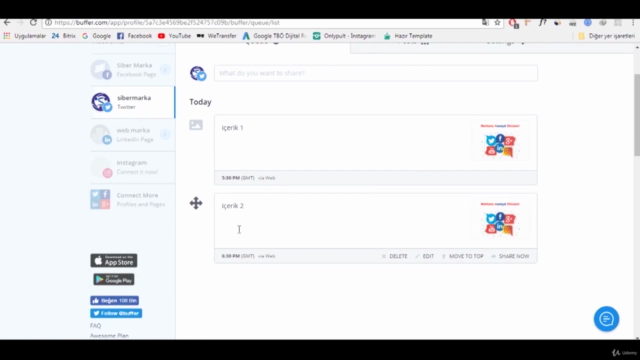Image resolution: width=640 pixels, height=360 pixels.
Task: Open the Google bookmark
Action: point(96,36)
